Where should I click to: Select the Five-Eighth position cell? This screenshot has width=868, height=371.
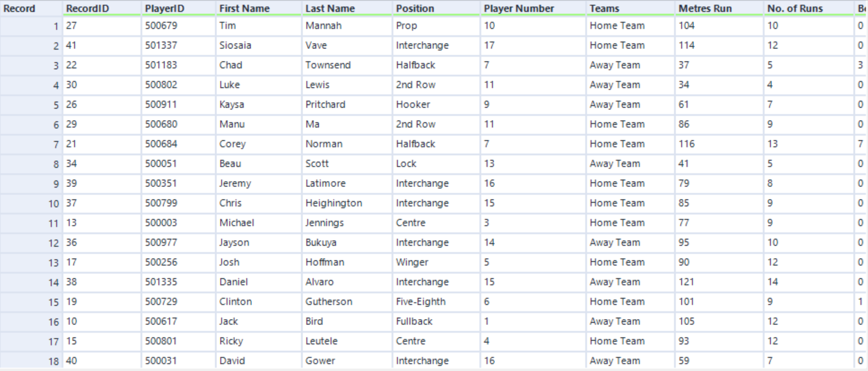420,302
